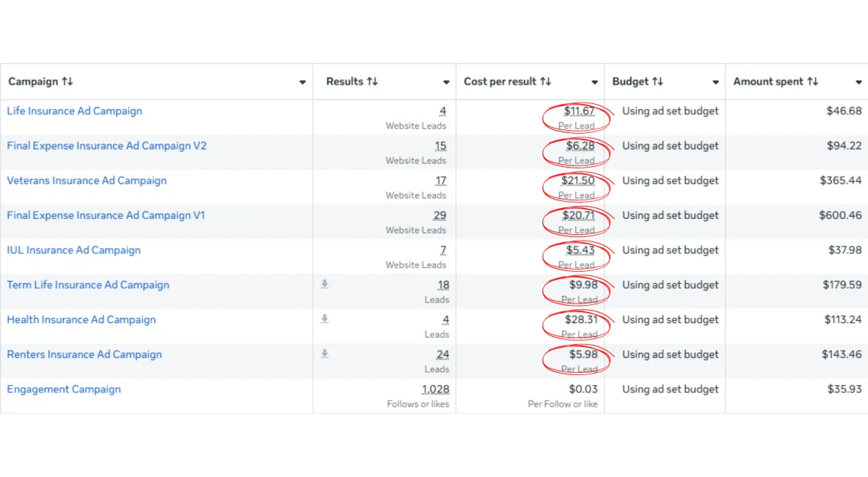This screenshot has width=868, height=477.
Task: Open the Life Insurance Ad Campaign link
Action: click(75, 111)
